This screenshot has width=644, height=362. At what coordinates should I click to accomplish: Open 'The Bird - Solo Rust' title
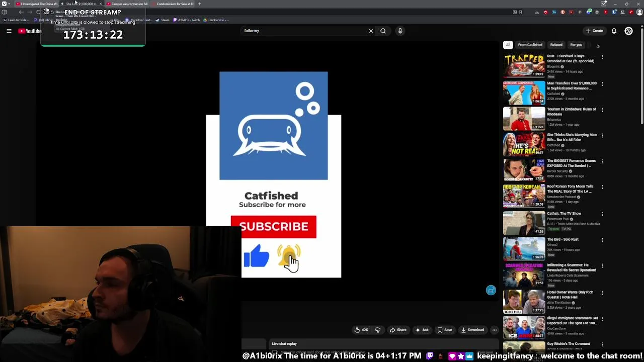562,239
